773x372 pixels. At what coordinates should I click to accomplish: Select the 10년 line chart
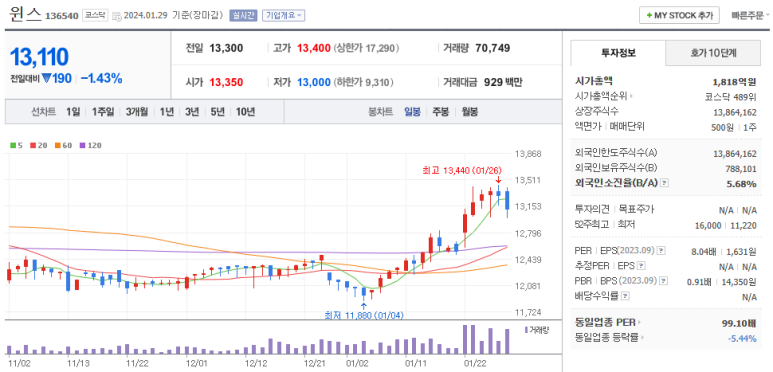[245, 112]
